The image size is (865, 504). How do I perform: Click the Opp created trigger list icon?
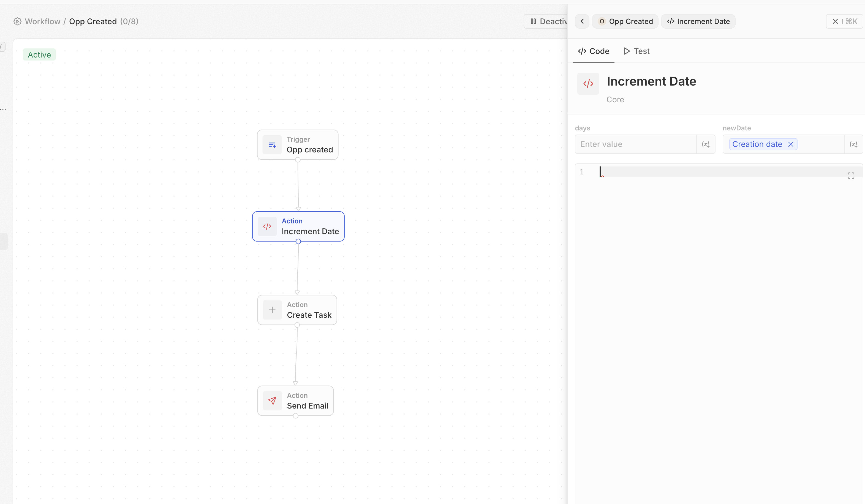pyautogui.click(x=272, y=145)
